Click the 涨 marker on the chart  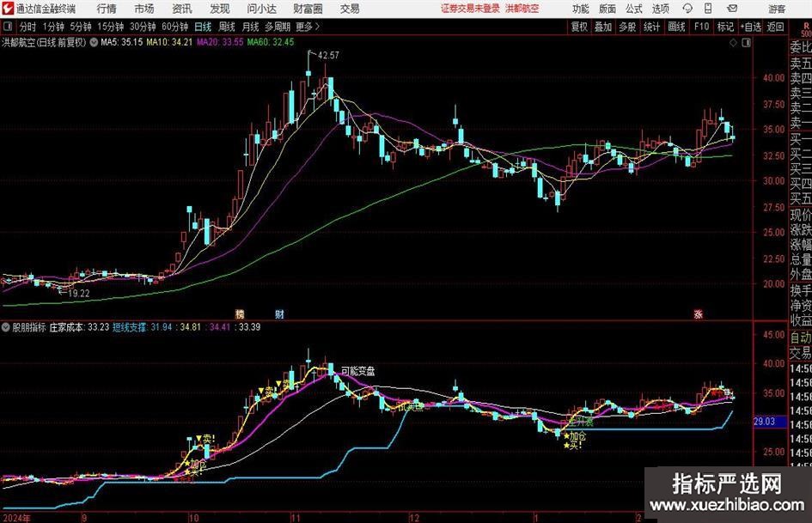(x=698, y=313)
